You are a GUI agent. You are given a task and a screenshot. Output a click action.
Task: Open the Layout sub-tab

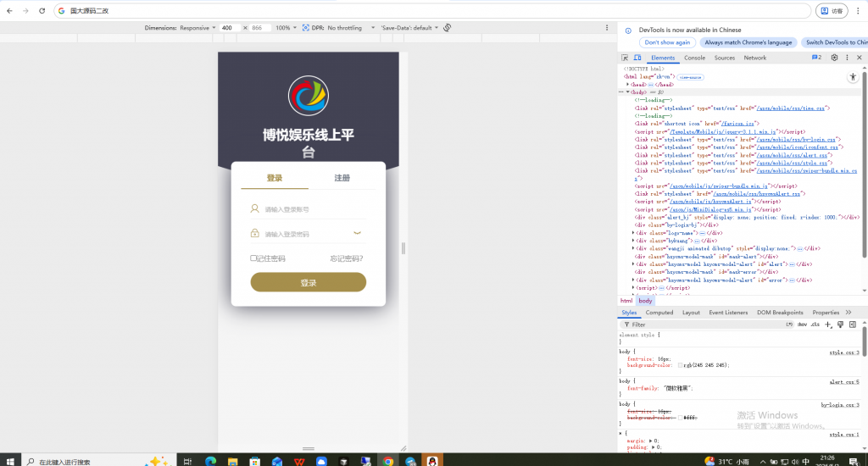691,313
